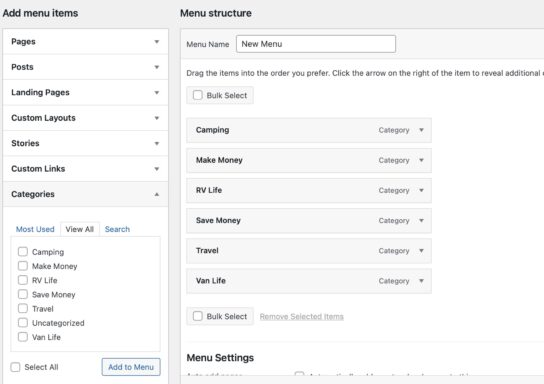Switch to the View All tab
Viewport: 544px width, 384px height.
(x=80, y=229)
